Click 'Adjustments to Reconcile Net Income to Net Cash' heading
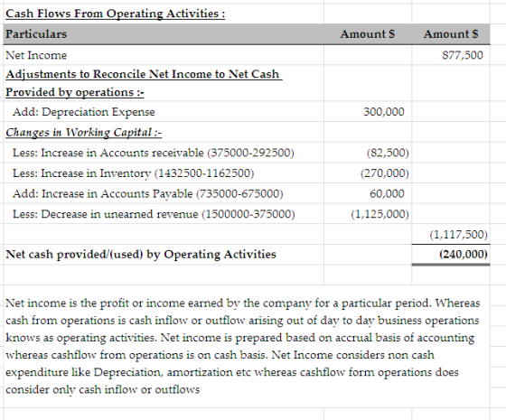This screenshot has width=506, height=420. [144, 74]
